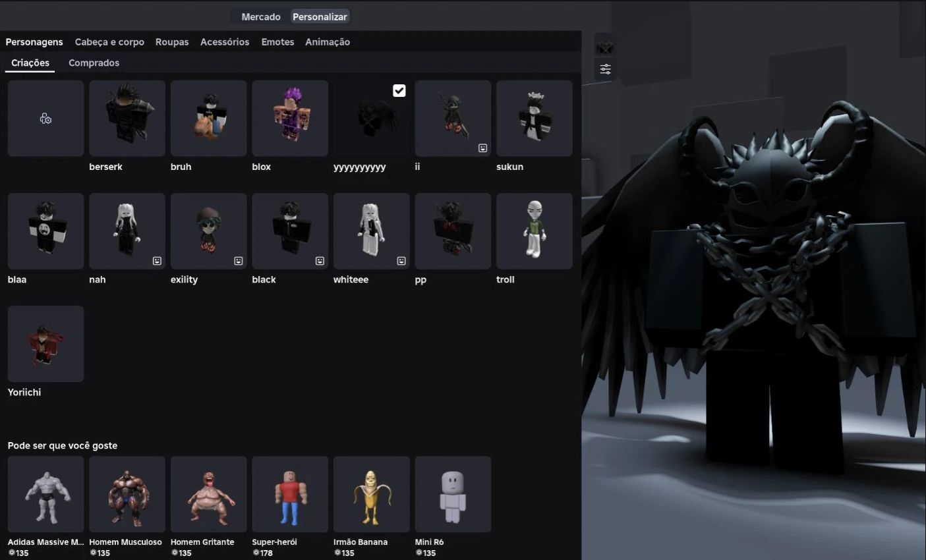Equip the bruh character
Screen dimensions: 926x560
(209, 119)
